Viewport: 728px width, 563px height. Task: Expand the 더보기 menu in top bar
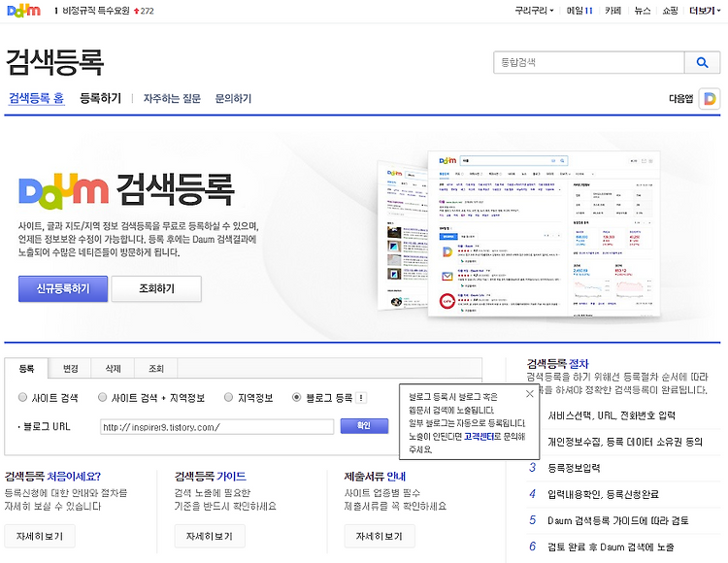[x=705, y=11]
